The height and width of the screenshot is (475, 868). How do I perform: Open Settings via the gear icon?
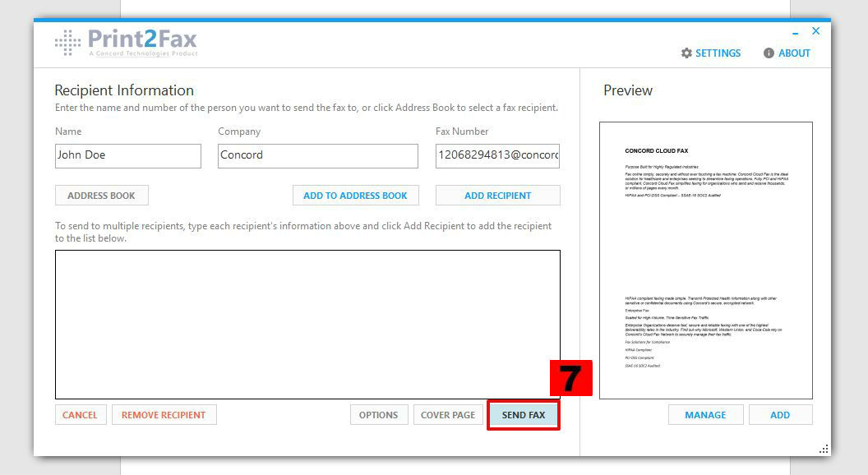point(686,53)
